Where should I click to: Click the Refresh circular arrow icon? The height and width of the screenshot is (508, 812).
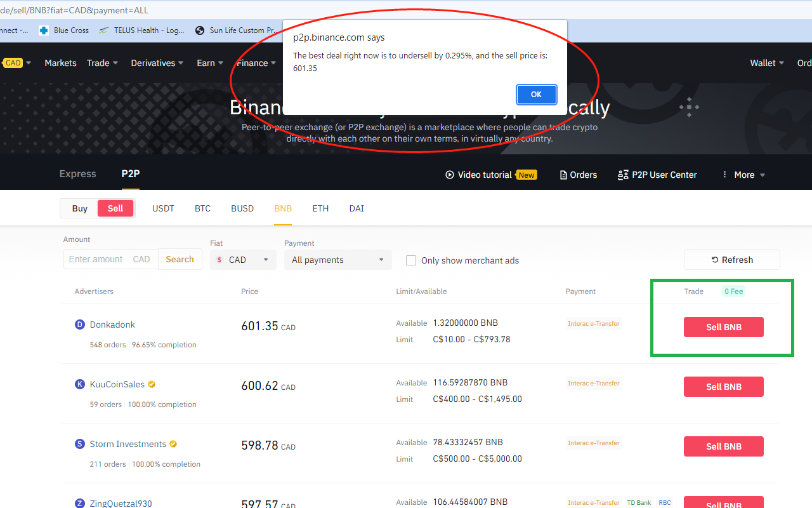pyautogui.click(x=714, y=260)
